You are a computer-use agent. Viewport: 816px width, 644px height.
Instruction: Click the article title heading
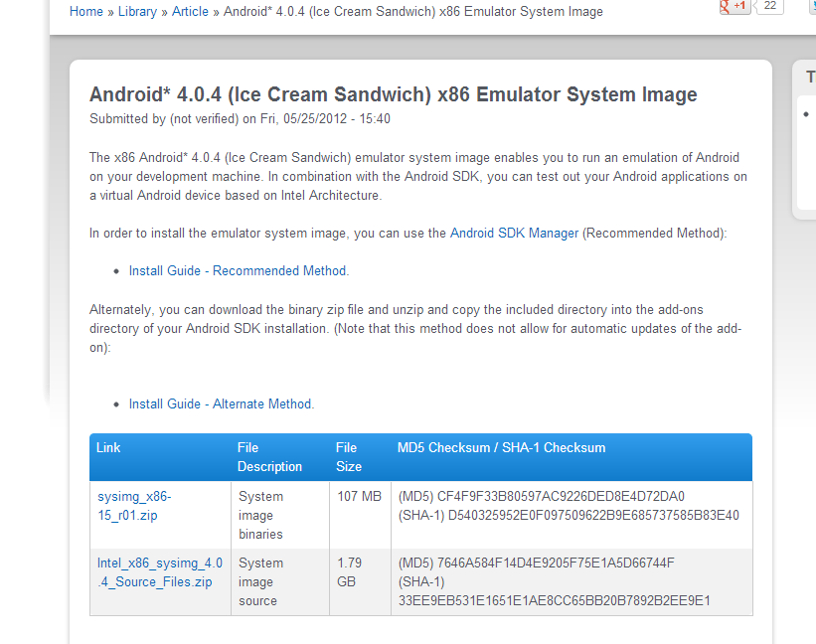(x=394, y=94)
